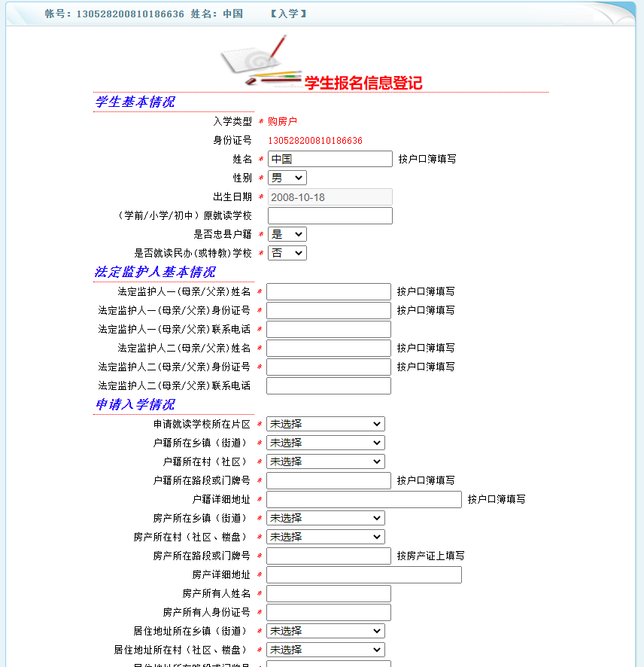Focus the 原就读学校 text field
644x667 pixels.
click(330, 215)
